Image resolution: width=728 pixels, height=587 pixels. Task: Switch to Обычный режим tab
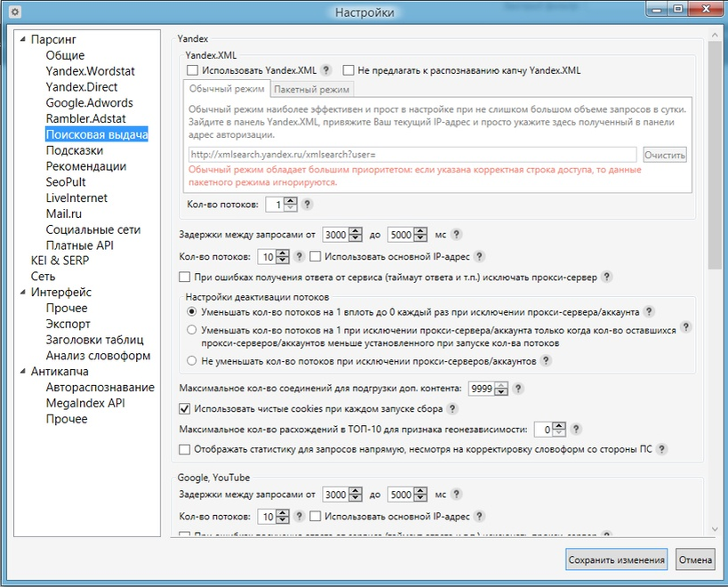point(227,89)
